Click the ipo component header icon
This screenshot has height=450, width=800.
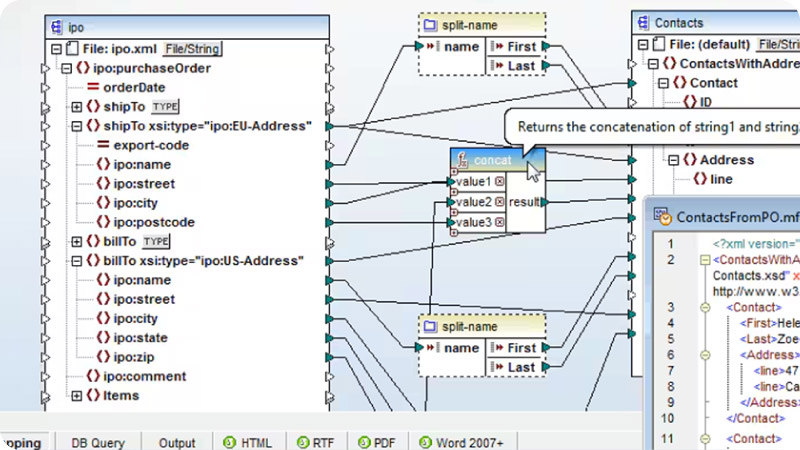[57, 27]
